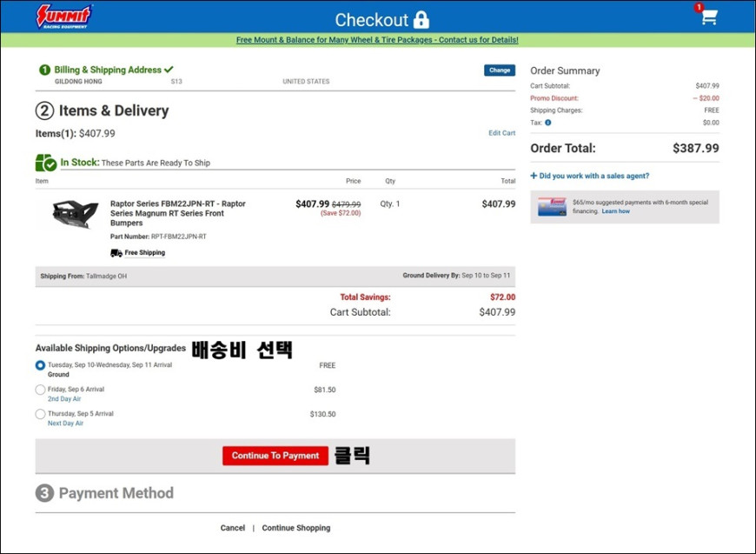The width and height of the screenshot is (756, 554).
Task: Click the financing Learn how link
Action: [616, 211]
